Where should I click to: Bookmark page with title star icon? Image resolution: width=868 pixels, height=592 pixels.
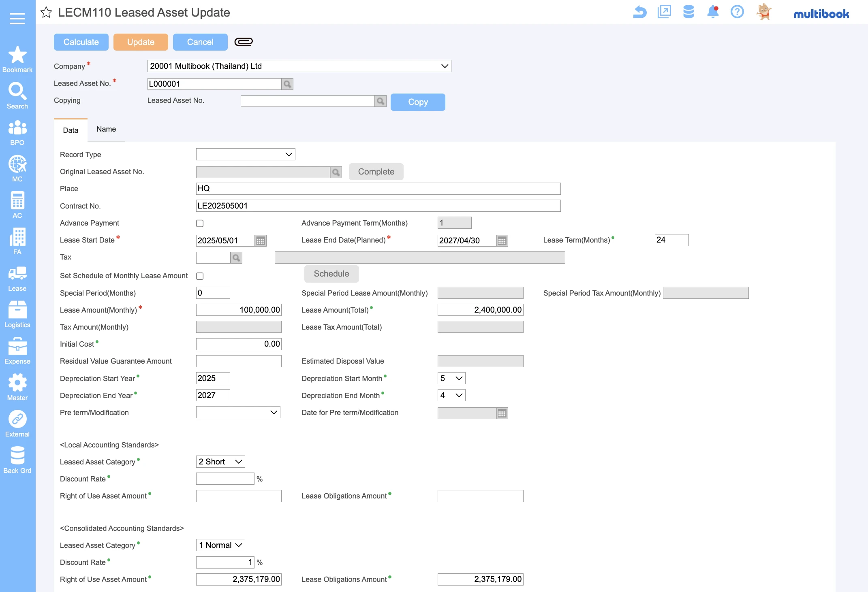(46, 13)
